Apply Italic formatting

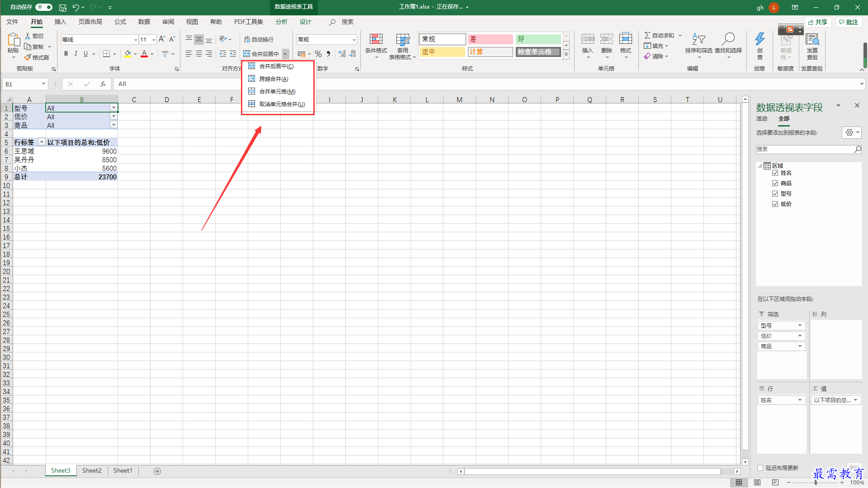point(76,54)
